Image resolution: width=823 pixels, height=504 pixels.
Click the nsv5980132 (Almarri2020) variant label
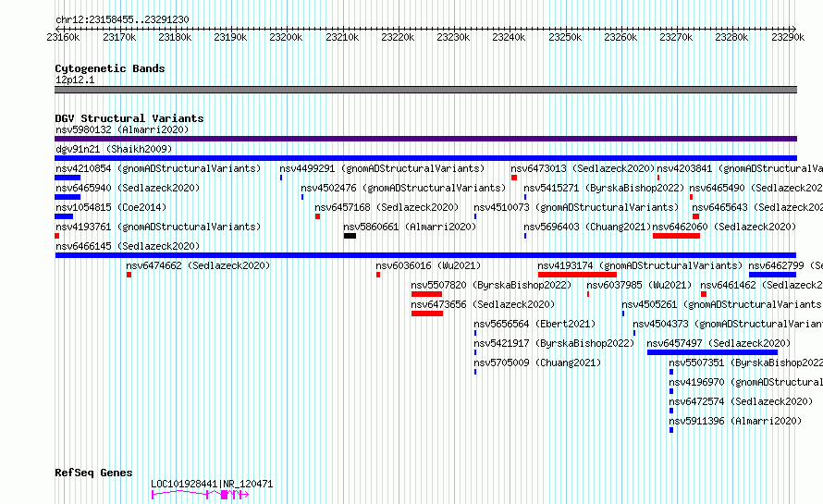[122, 129]
